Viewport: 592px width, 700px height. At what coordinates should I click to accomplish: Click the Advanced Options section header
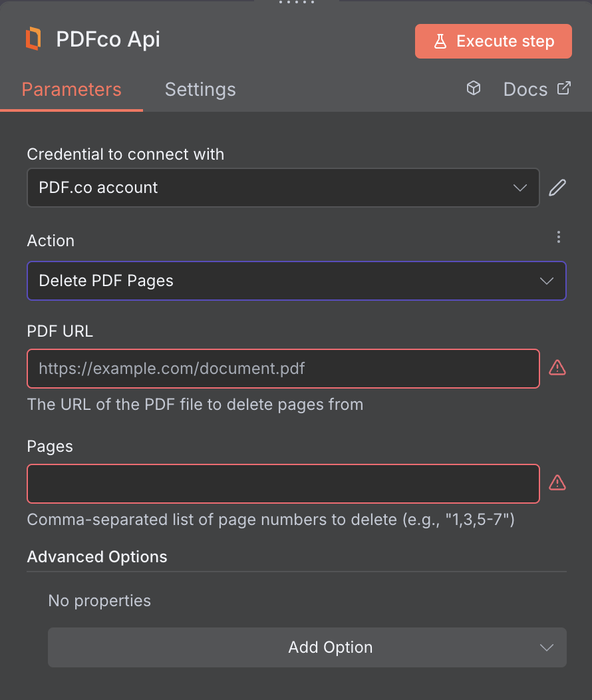click(96, 557)
